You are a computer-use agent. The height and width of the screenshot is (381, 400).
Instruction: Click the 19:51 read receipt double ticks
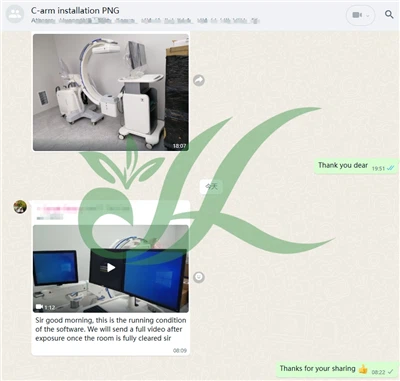coord(391,168)
